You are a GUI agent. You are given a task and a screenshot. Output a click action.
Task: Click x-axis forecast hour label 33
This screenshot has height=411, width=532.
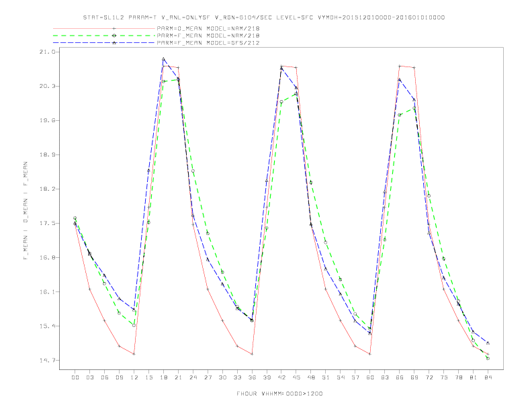237,377
